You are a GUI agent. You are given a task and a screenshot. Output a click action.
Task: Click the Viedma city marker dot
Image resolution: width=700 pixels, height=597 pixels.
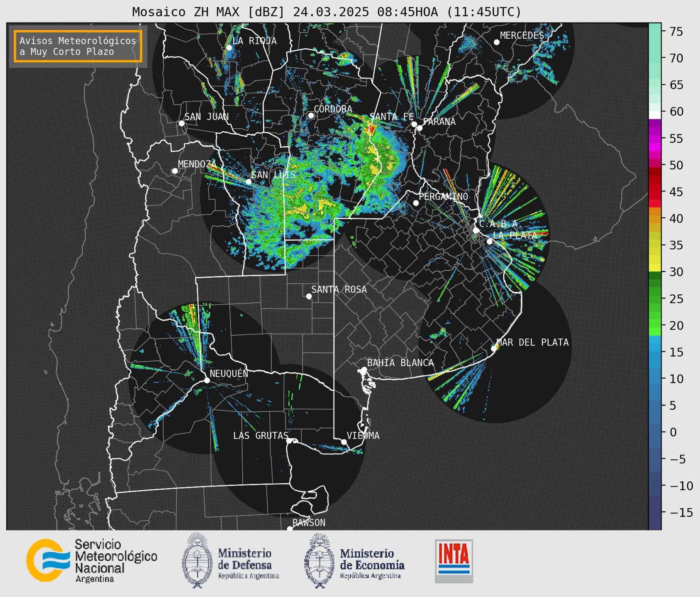(x=344, y=442)
